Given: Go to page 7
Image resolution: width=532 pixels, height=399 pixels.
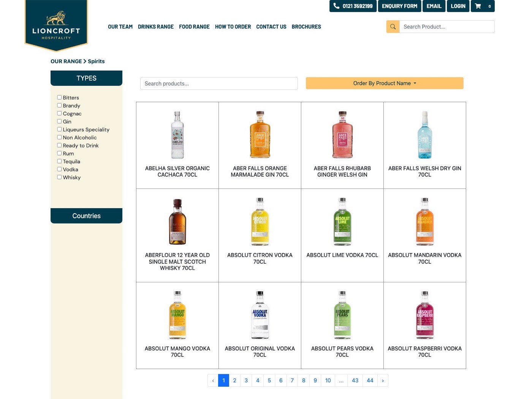Looking at the screenshot, I should (292, 380).
